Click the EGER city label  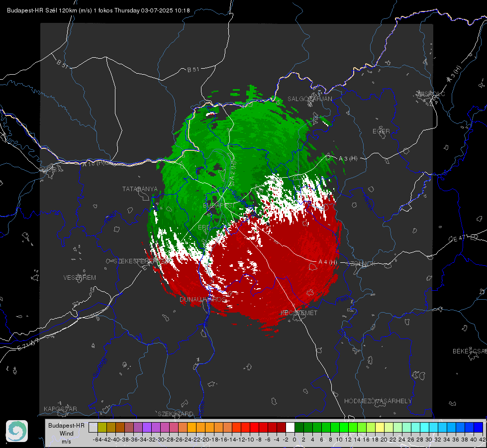(381, 131)
